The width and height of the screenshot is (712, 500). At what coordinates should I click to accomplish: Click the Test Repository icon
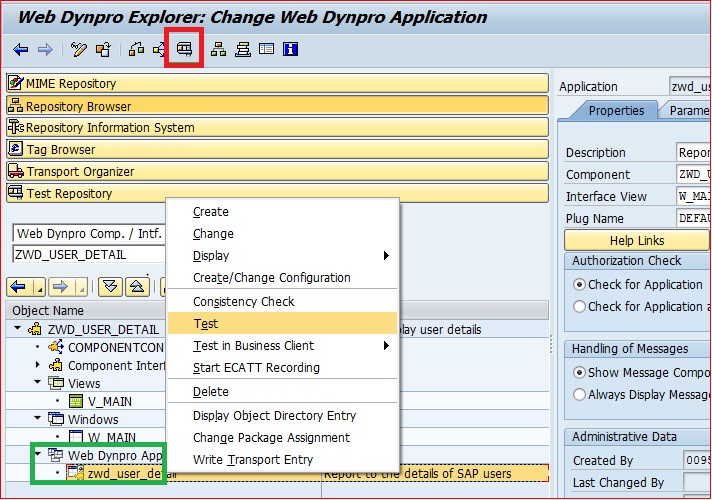click(x=15, y=192)
